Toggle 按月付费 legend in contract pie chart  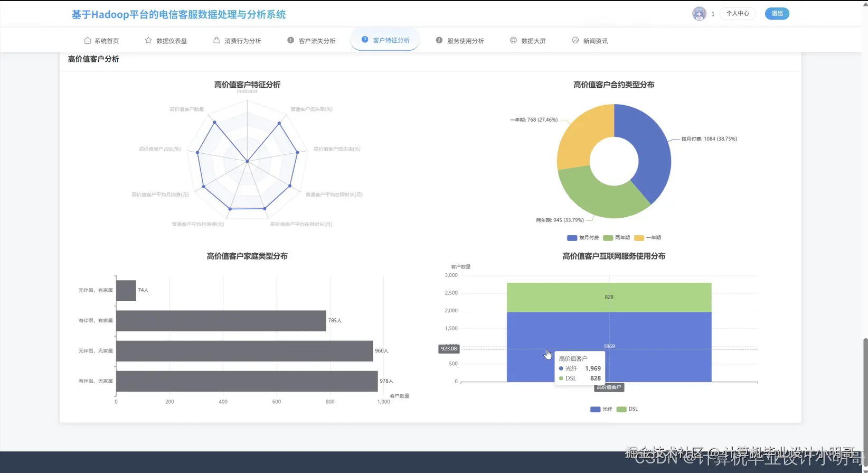coord(583,238)
